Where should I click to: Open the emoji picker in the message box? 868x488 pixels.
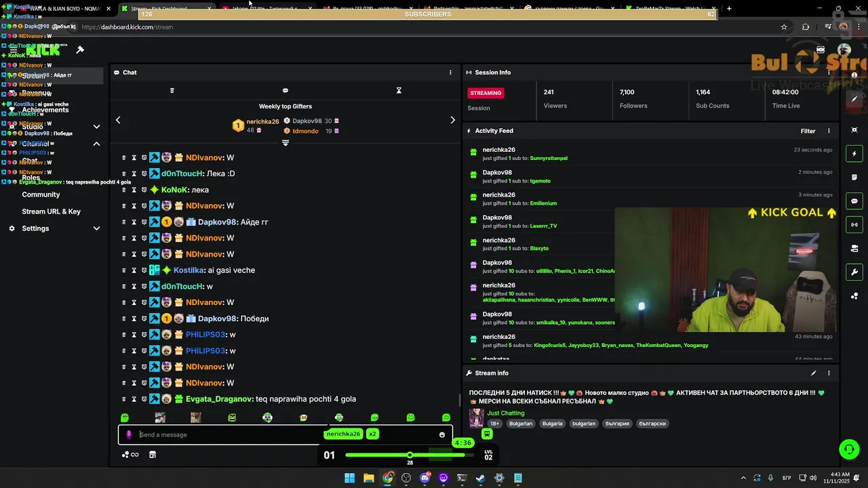442,435
